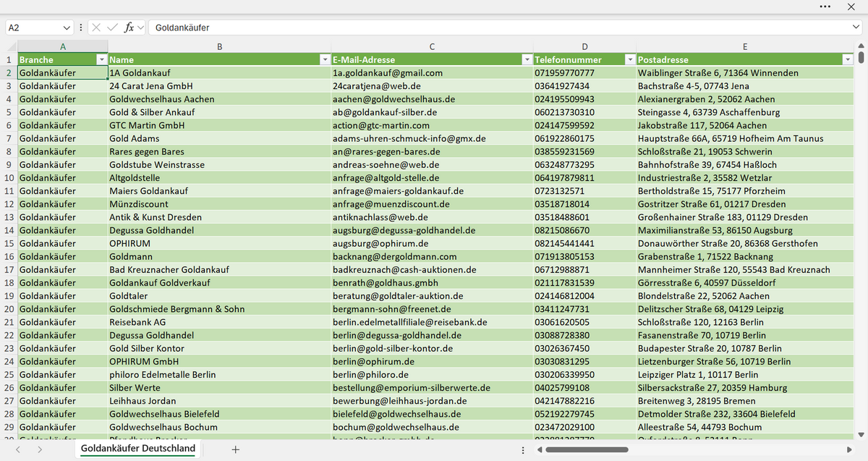Image resolution: width=868 pixels, height=461 pixels.
Task: Click the Name Box showing A2
Action: click(33, 28)
